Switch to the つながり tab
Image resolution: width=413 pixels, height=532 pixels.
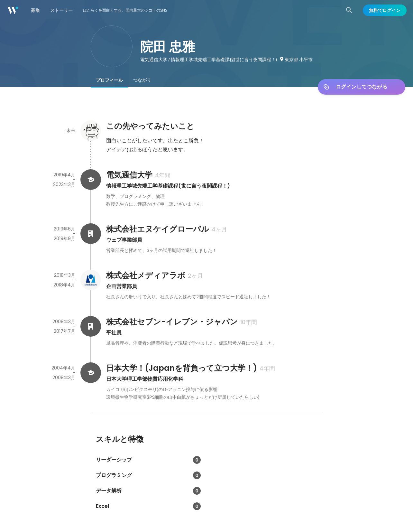click(x=142, y=80)
